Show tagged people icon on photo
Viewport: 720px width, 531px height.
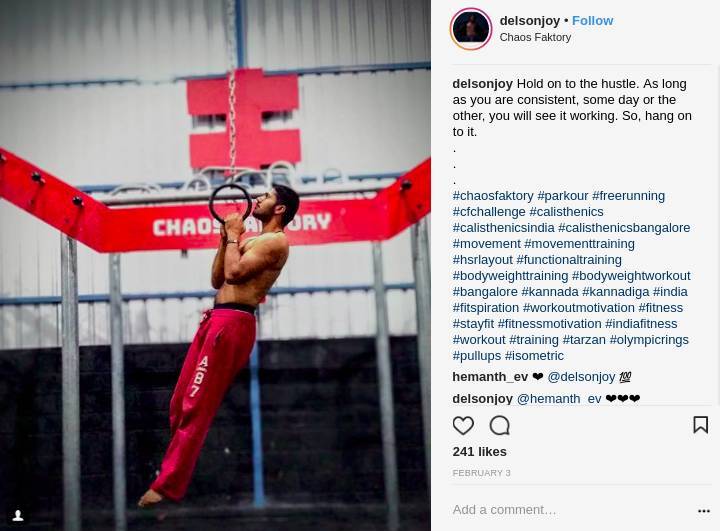(18, 515)
